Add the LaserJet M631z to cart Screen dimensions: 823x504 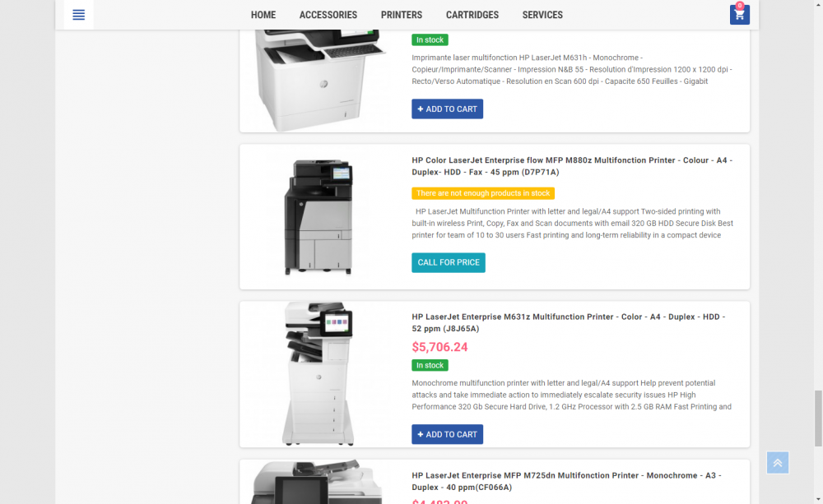click(x=447, y=434)
